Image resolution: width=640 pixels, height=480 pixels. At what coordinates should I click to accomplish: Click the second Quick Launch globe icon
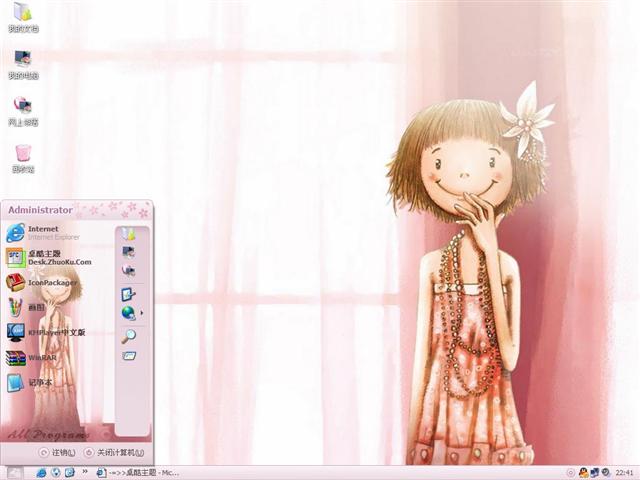(x=56, y=473)
